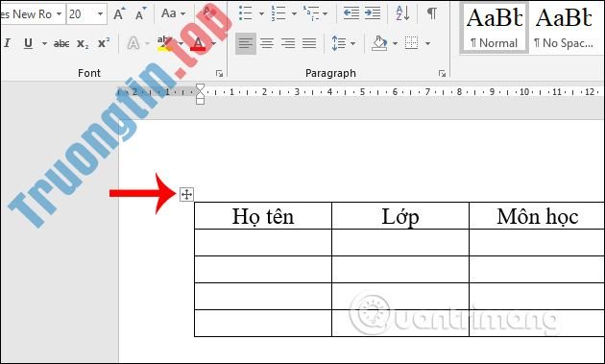Click the table move handle

[x=186, y=195]
